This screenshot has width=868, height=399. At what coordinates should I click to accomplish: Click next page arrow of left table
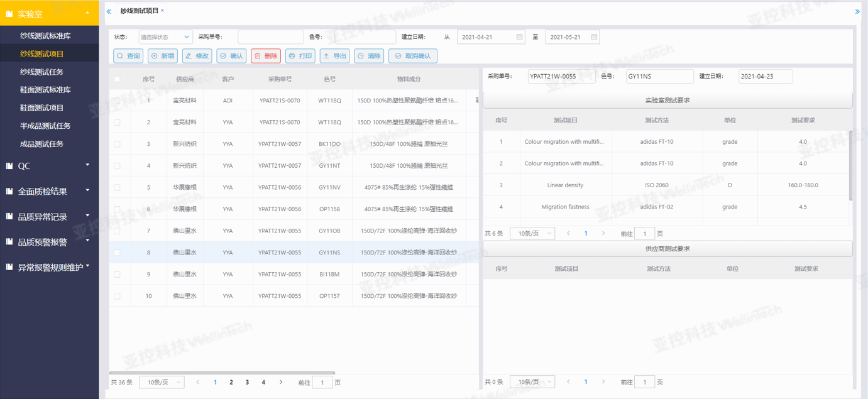click(281, 382)
